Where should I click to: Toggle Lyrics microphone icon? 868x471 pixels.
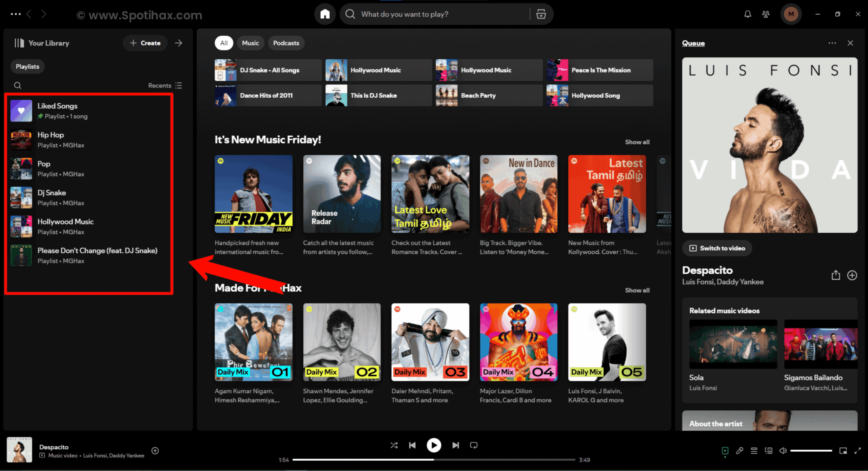[x=739, y=451]
